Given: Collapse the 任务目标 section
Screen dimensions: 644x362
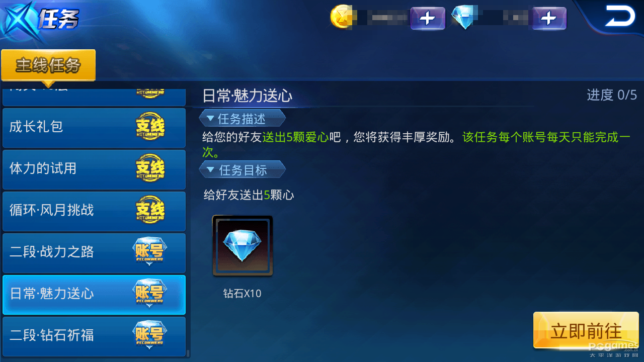Looking at the screenshot, I should pyautogui.click(x=243, y=170).
